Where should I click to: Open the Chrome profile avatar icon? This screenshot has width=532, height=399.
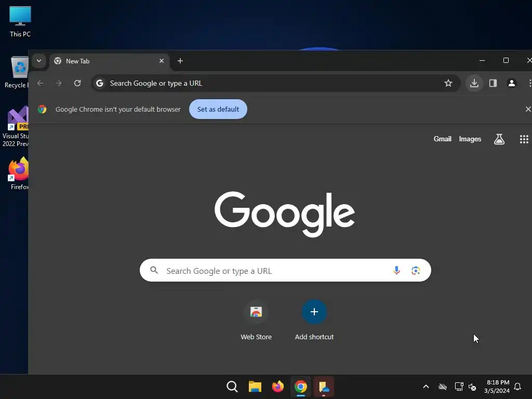(512, 83)
